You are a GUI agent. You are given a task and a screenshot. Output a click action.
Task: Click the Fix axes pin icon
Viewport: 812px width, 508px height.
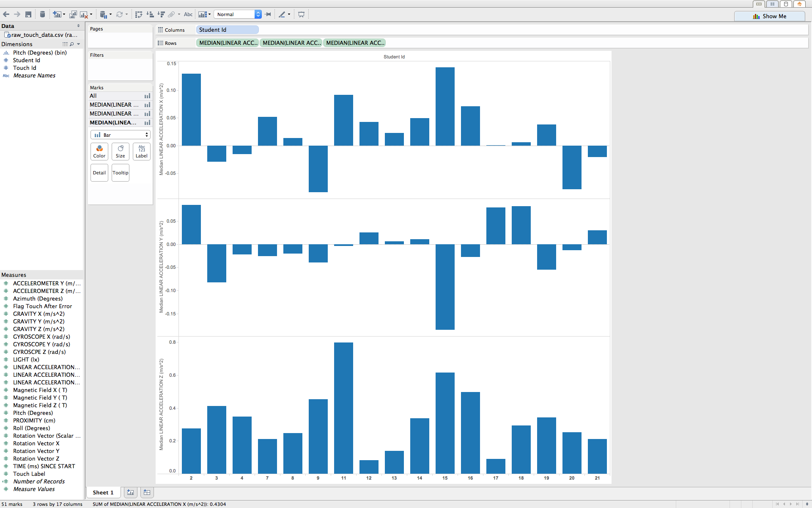click(x=268, y=14)
